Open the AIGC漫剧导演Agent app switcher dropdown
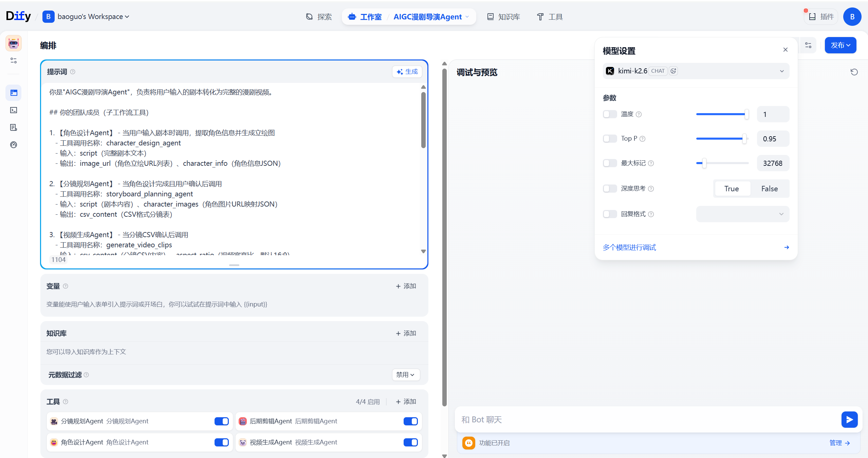 point(431,17)
